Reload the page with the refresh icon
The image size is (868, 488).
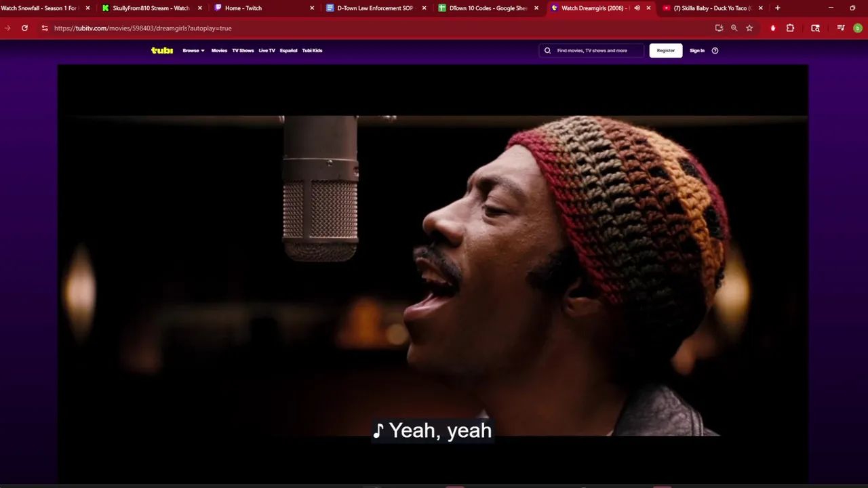coord(24,28)
